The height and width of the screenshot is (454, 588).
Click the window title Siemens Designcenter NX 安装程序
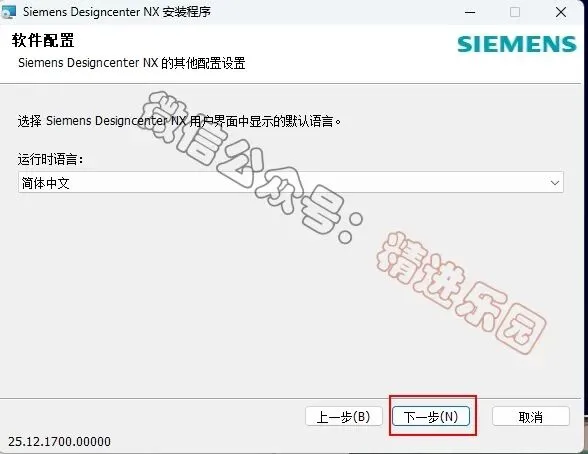coord(117,12)
